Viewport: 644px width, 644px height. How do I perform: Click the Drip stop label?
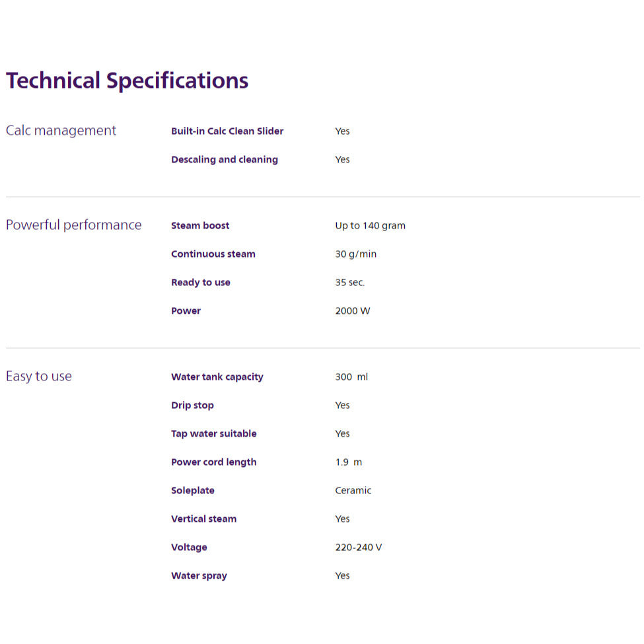pos(192,406)
